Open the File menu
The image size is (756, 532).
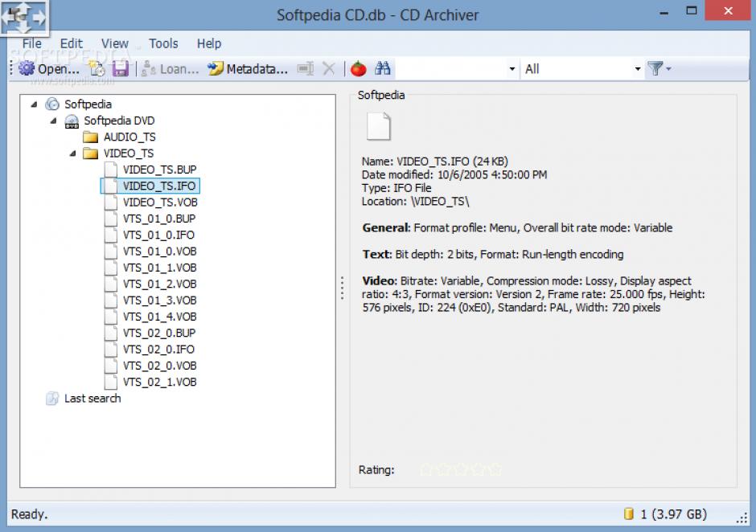pyautogui.click(x=32, y=43)
